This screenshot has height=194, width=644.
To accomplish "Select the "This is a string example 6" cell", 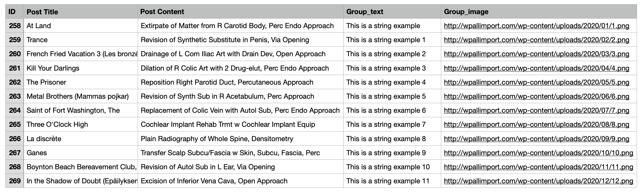I will pyautogui.click(x=386, y=110).
